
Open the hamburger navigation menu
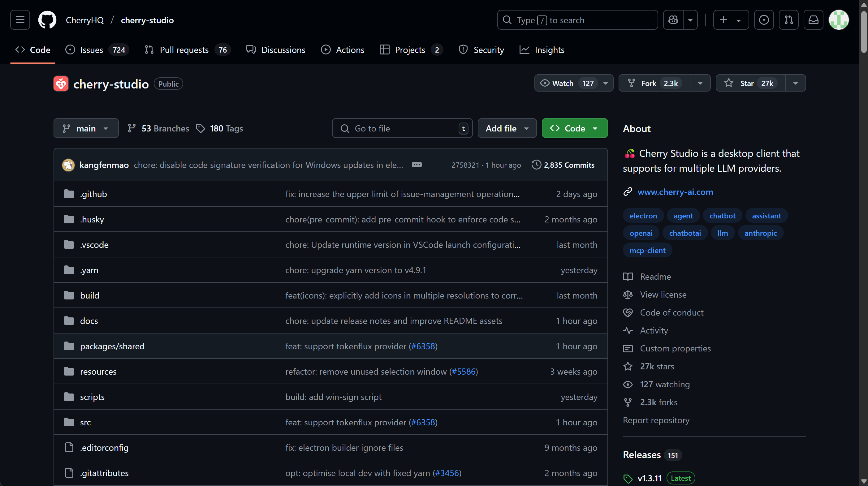click(x=20, y=20)
